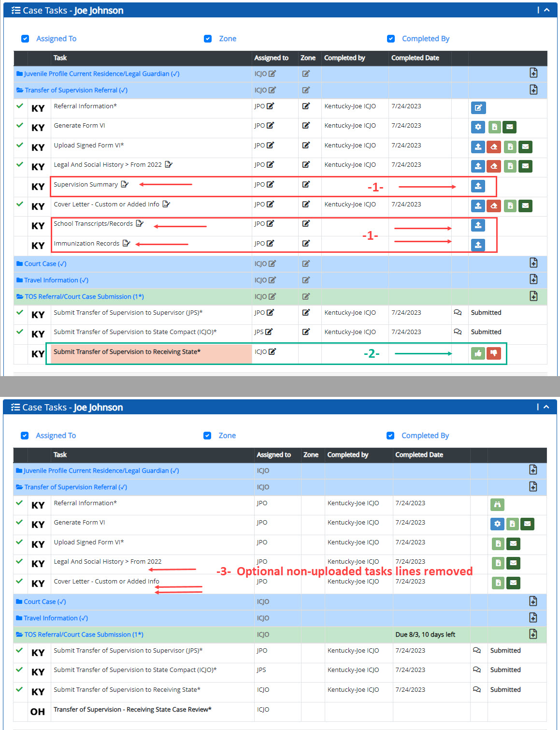Screen dimensions: 560x730
Task: Click comments icon in lower Submit to Receiving State row
Action: click(x=477, y=689)
